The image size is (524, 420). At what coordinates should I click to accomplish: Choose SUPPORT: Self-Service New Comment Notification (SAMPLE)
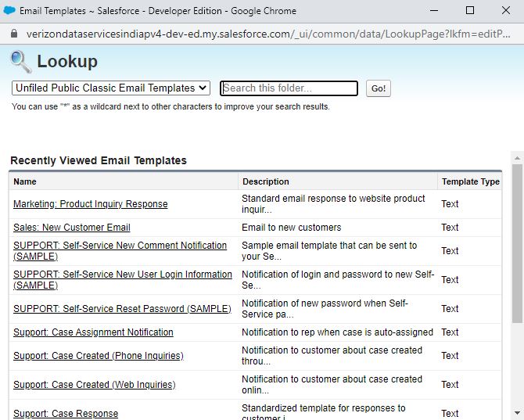(120, 250)
